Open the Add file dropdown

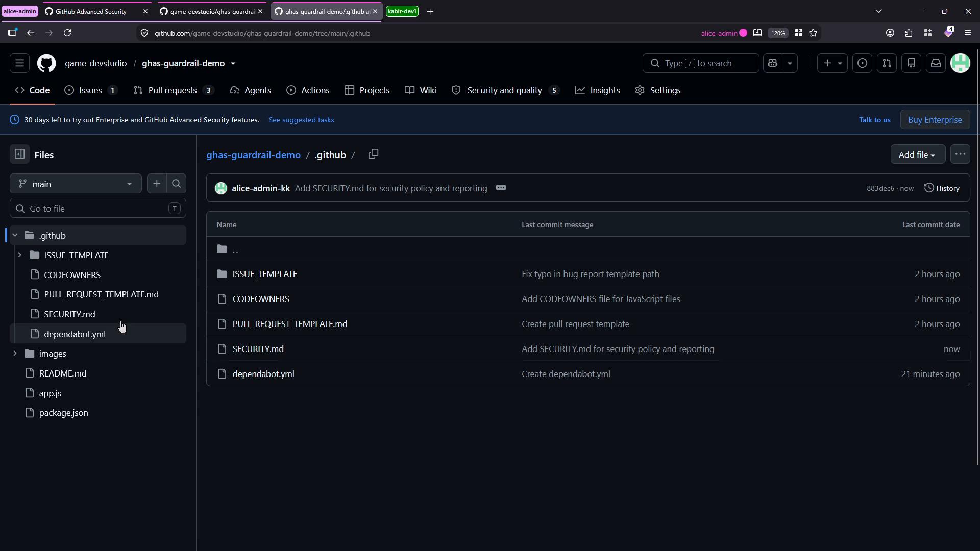coord(918,155)
